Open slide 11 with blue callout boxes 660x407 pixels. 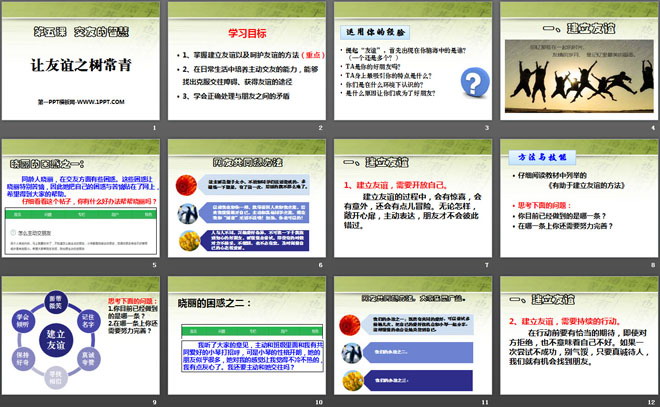coord(413,335)
